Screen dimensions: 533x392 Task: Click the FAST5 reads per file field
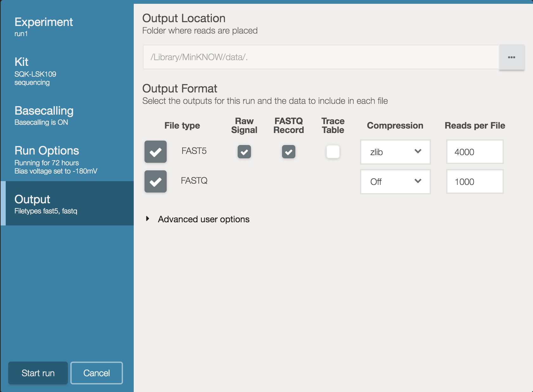[x=475, y=152]
